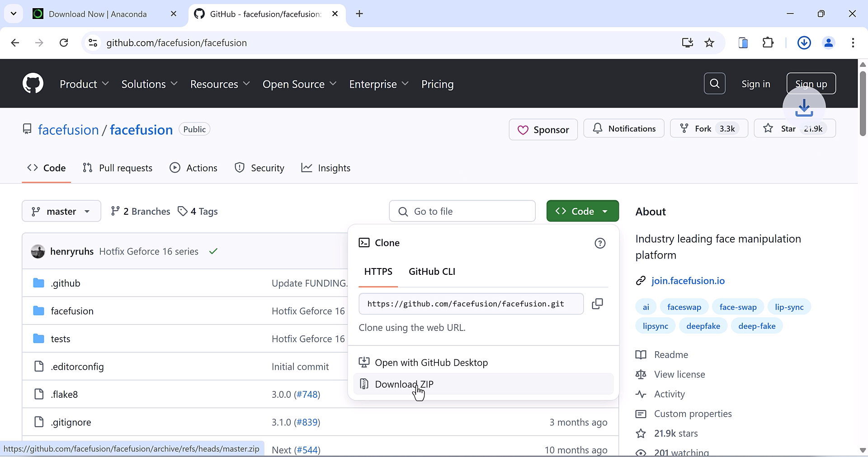This screenshot has height=457, width=868.
Task: Click the lip-sync topic tag
Action: click(789, 307)
